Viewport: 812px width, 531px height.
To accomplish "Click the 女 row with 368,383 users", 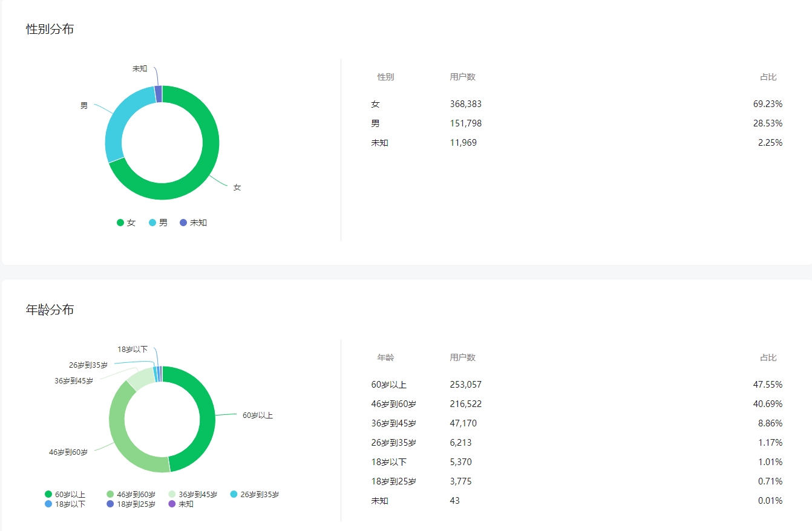I will [x=577, y=104].
